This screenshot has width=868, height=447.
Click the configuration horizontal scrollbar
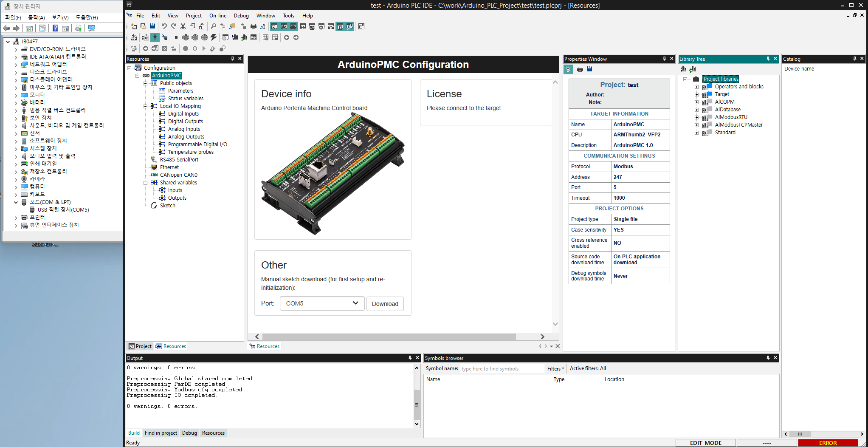(x=389, y=337)
